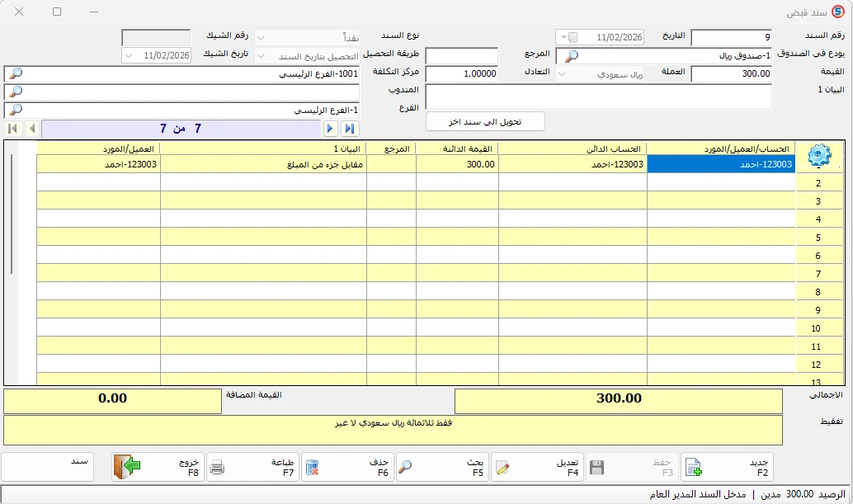Click the Delete (حذف F6) trash icon
This screenshot has width=853, height=504.
click(312, 467)
